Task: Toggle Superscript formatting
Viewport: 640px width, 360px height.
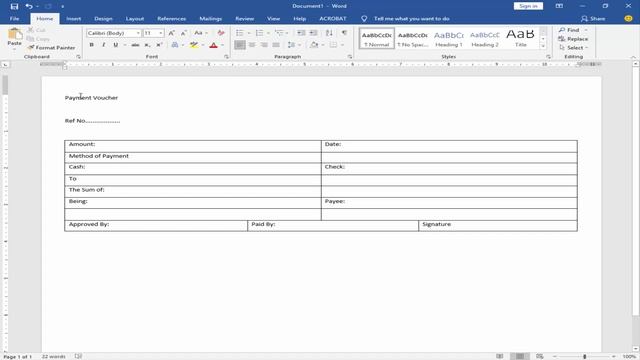Action: pyautogui.click(x=159, y=45)
